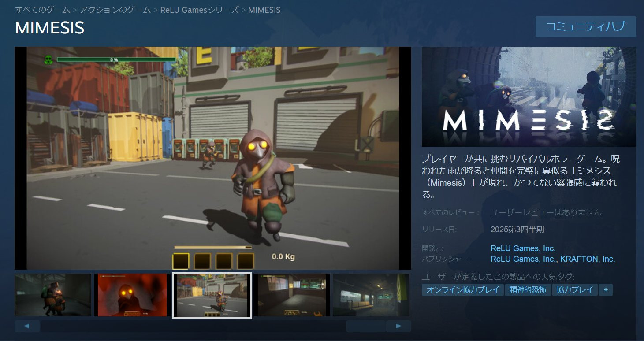Click the MIMESIS breadcrumb link

click(264, 10)
